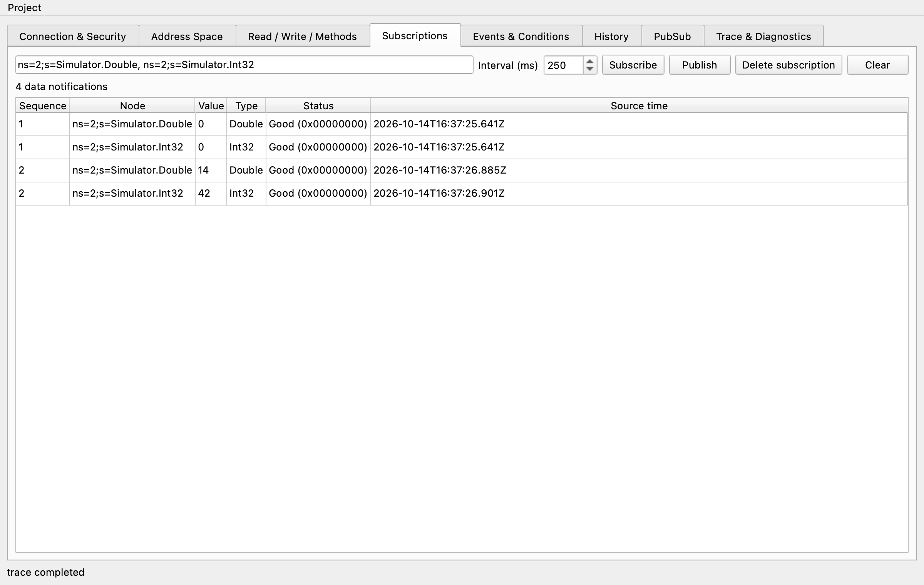Click the Source time column header
Viewport: 924px width, 585px height.
tap(639, 105)
